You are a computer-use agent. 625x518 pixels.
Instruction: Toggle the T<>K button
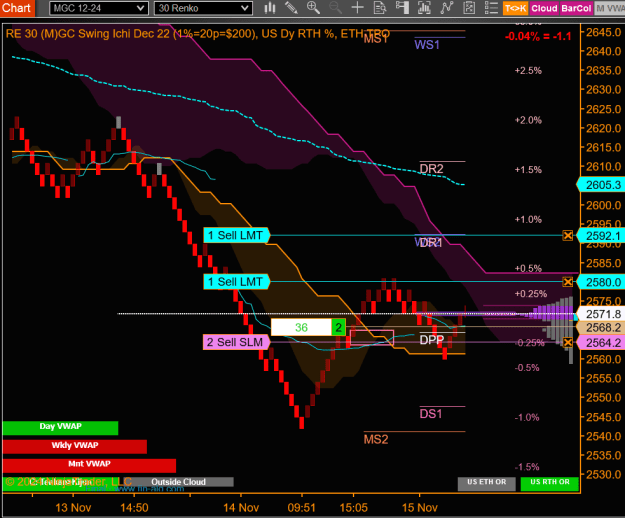515,8
